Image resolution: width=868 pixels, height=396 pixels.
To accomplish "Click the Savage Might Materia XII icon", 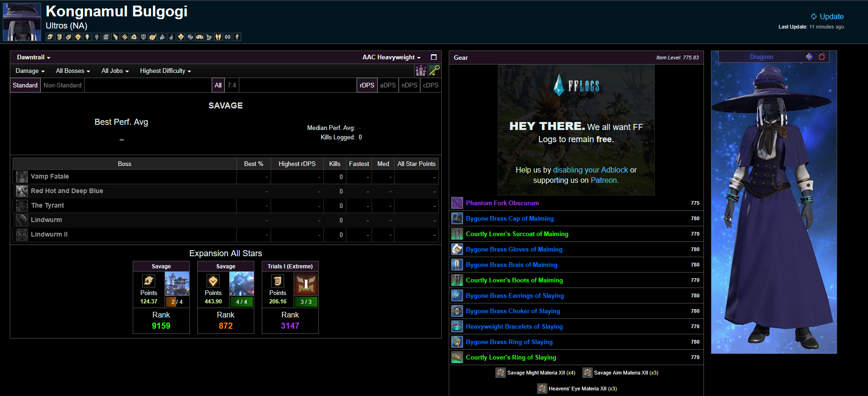I will click(501, 373).
